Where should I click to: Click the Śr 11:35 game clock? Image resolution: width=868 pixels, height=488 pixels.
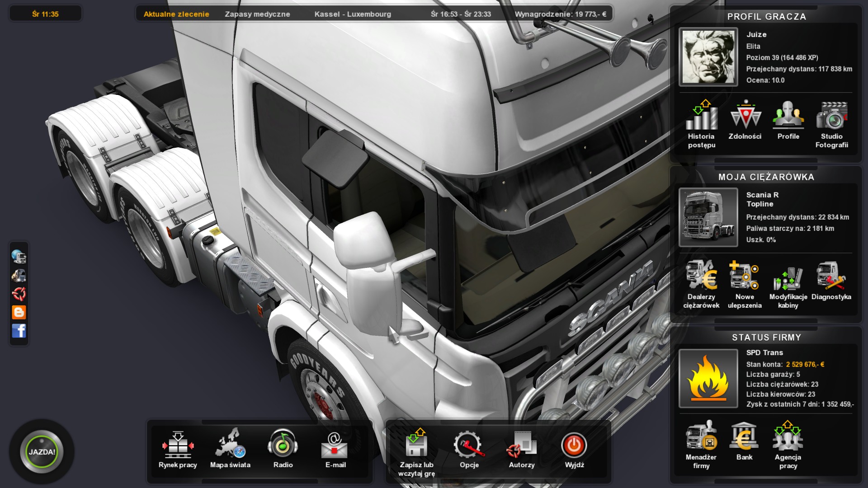(x=45, y=14)
